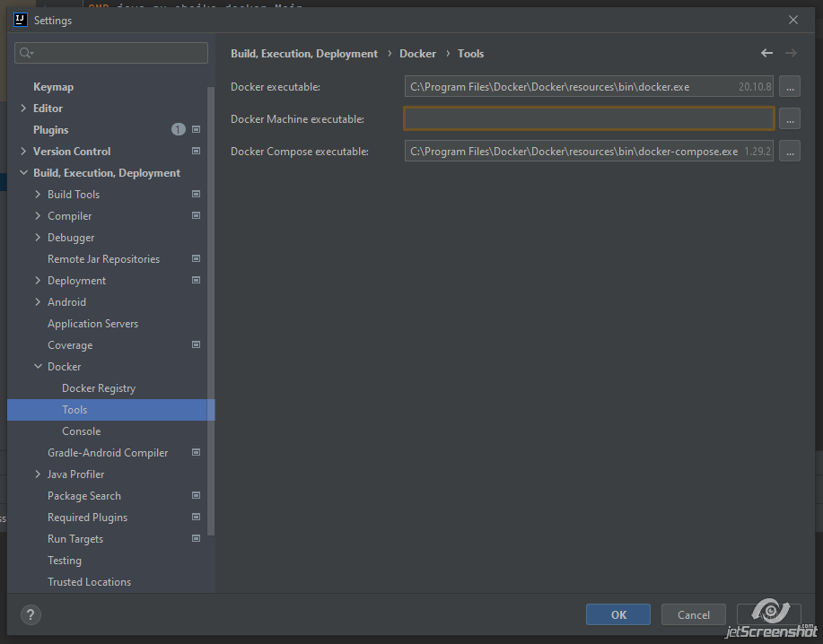Click in the Docker executable path field
Screen dimensions: 823x644
(589, 86)
